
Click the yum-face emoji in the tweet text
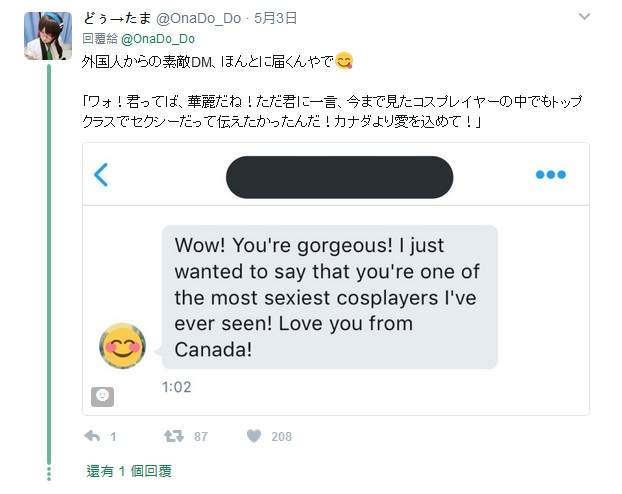coord(344,62)
